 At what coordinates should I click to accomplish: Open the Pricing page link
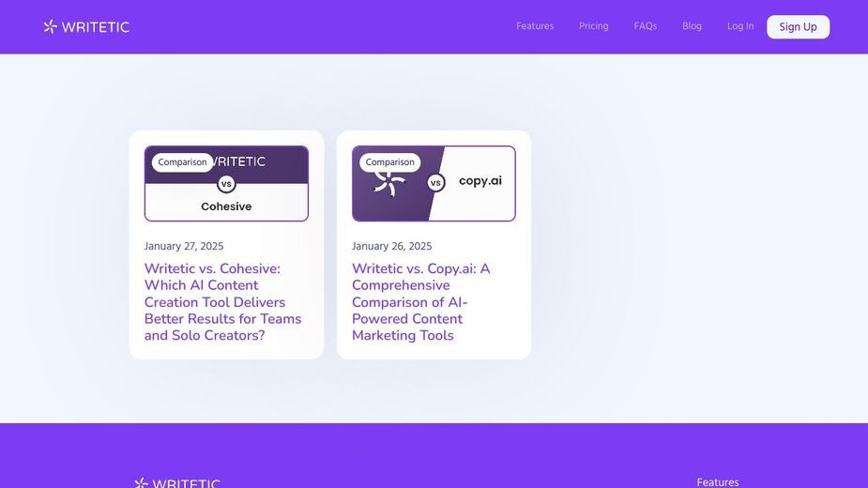593,26
